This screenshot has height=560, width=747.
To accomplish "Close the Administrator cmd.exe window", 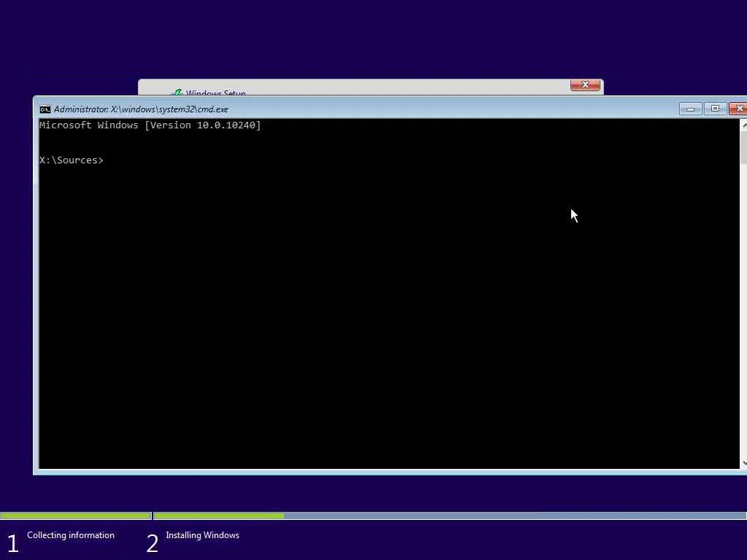I will coord(738,109).
